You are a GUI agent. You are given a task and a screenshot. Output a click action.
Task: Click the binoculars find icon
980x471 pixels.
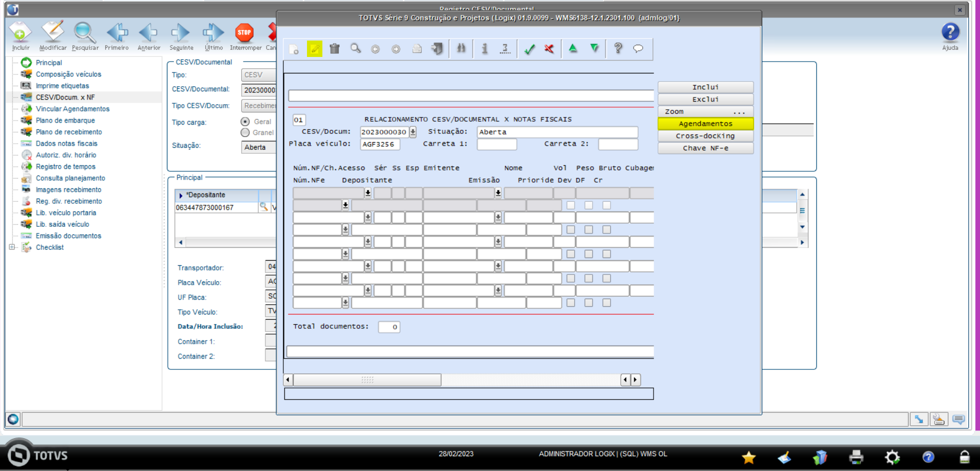point(461,49)
